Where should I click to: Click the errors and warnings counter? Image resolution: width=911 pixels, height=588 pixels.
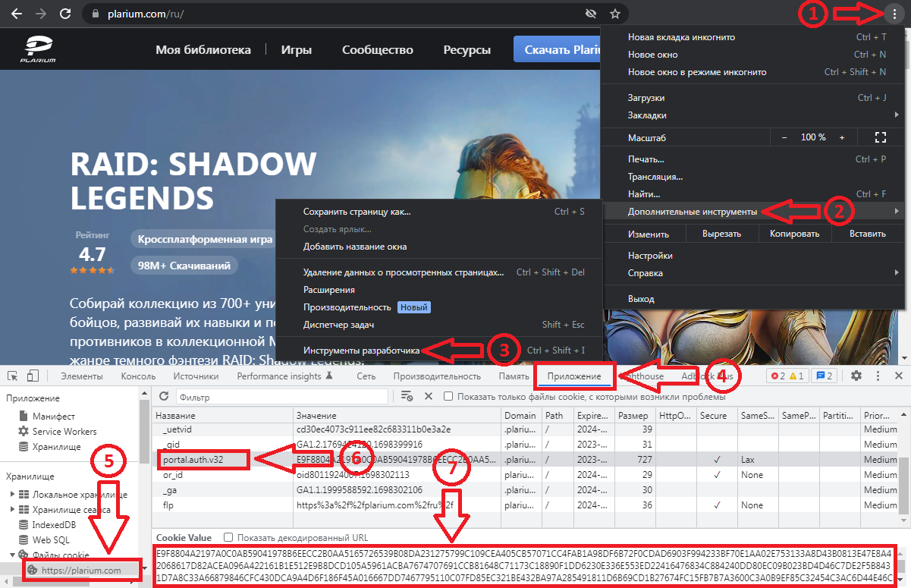tap(787, 376)
